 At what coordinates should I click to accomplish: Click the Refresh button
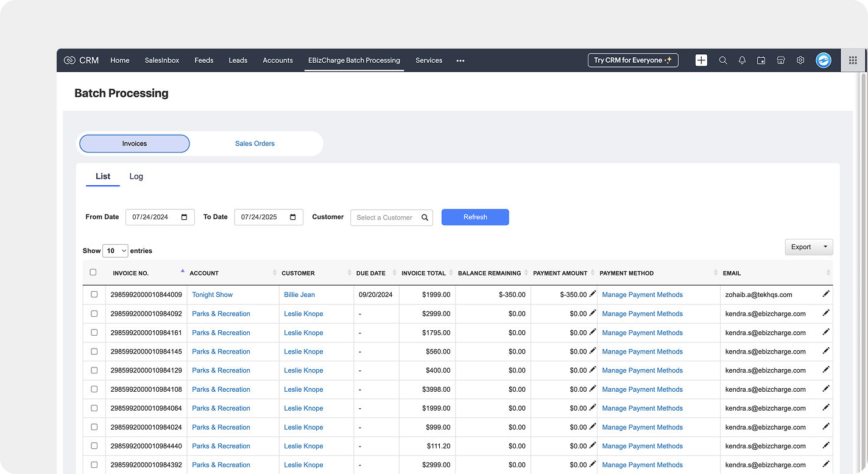coord(475,217)
